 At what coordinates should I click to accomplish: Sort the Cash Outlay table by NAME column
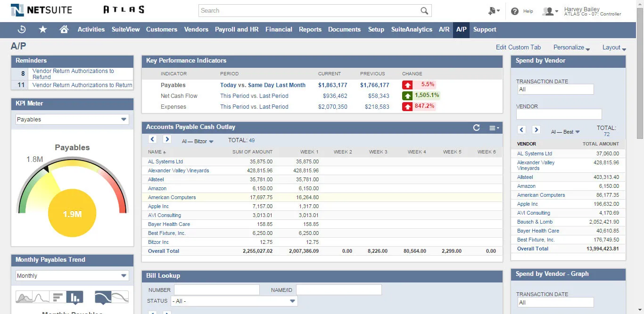click(153, 152)
